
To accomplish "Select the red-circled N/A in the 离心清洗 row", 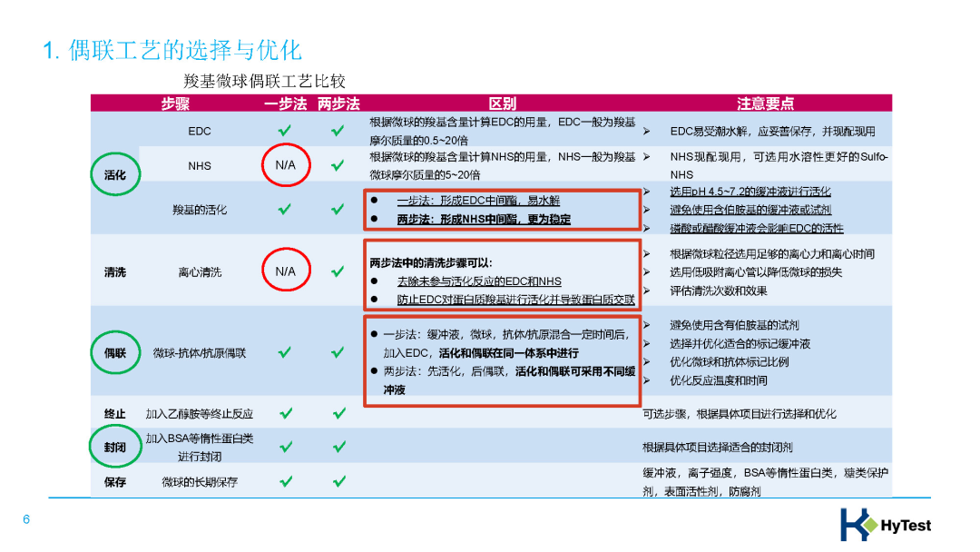I will coord(285,271).
